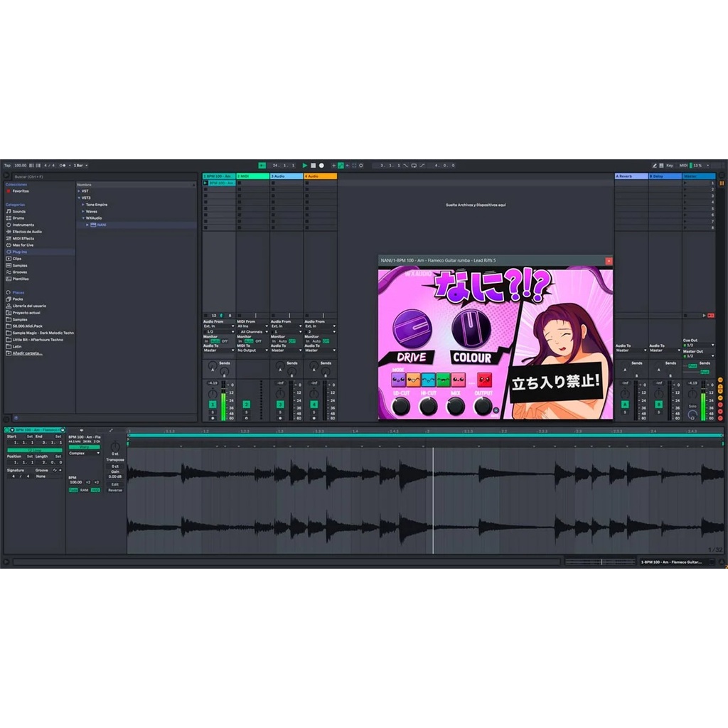The image size is (728, 728).
Task: Toggle the Warp button in clip view
Action: [x=84, y=447]
